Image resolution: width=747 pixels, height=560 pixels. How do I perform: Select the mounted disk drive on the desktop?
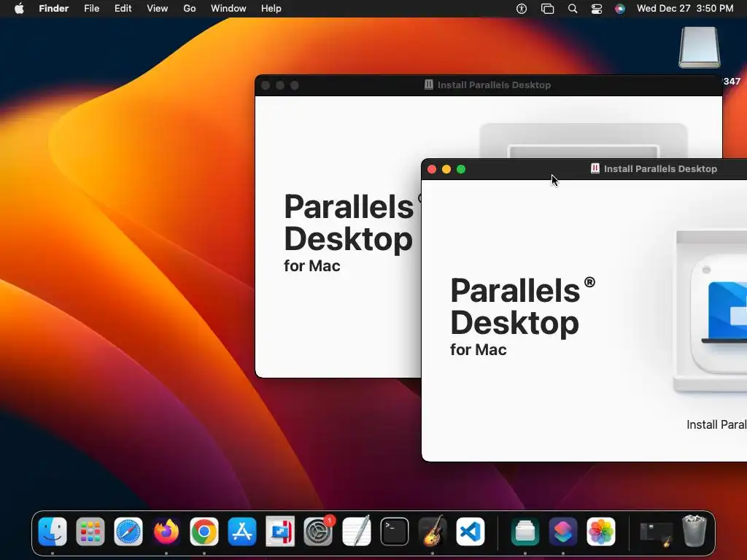700,47
